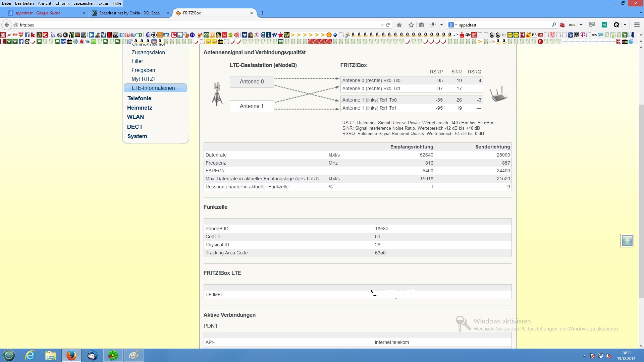
Task: Open Zugangsdaten in the sidebar
Action: pyautogui.click(x=148, y=52)
